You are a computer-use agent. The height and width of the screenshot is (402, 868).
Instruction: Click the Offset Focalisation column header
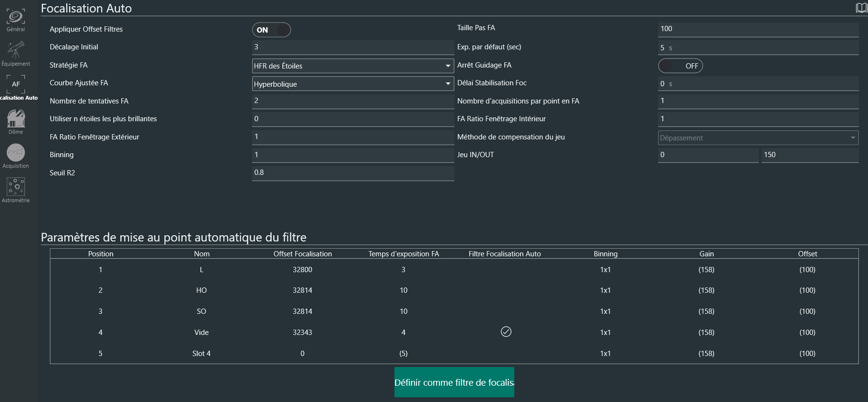(302, 254)
